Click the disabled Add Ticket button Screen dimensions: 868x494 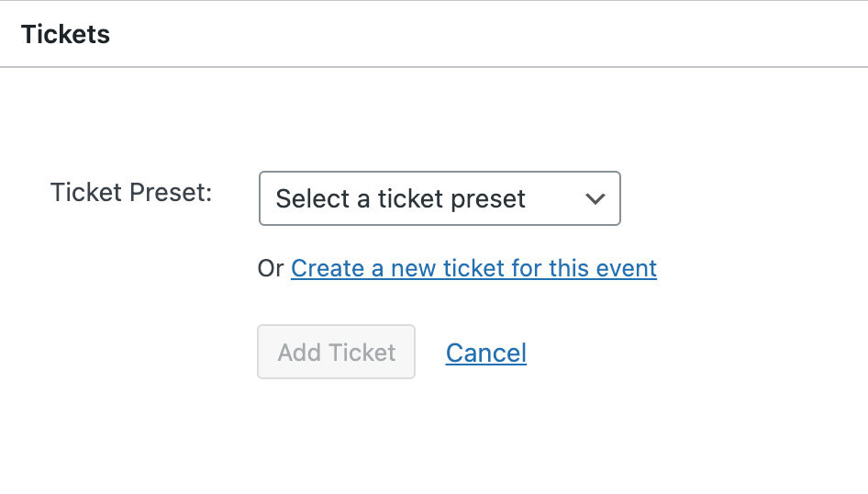tap(336, 352)
